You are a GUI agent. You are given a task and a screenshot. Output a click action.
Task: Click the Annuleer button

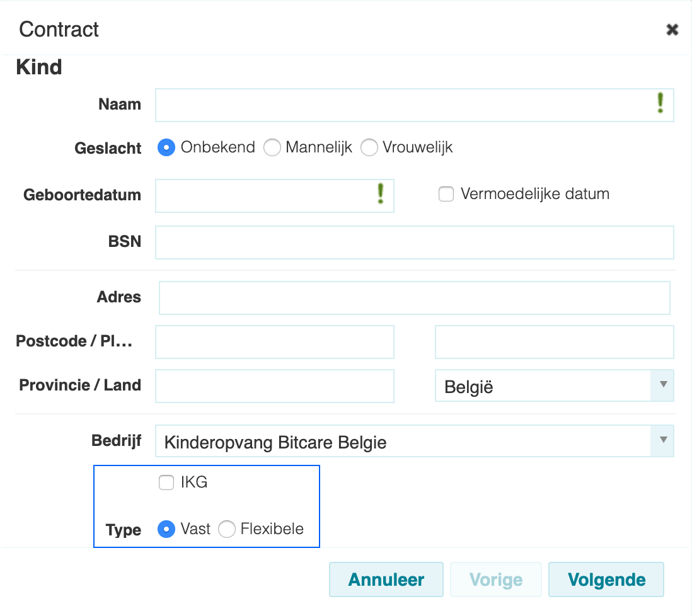pos(386,579)
